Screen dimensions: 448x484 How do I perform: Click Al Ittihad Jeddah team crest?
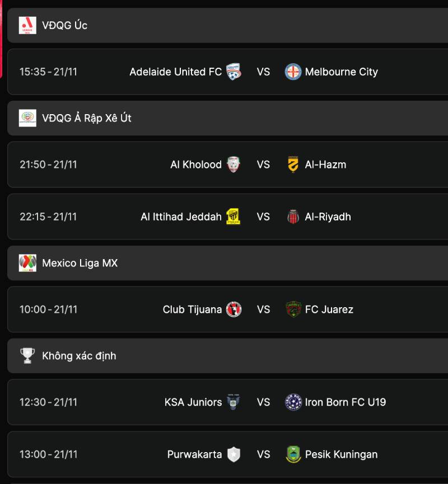pyautogui.click(x=234, y=217)
